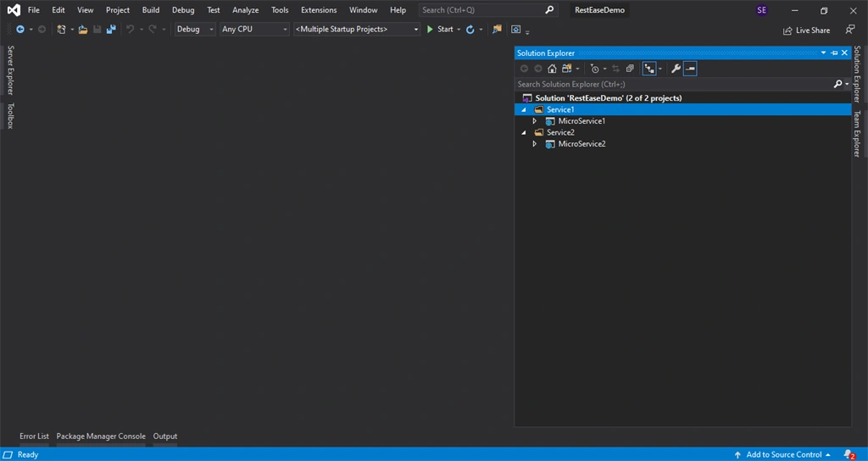Toggle auto-hide pin on Solution Explorer
The image size is (868, 461).
(x=834, y=53)
